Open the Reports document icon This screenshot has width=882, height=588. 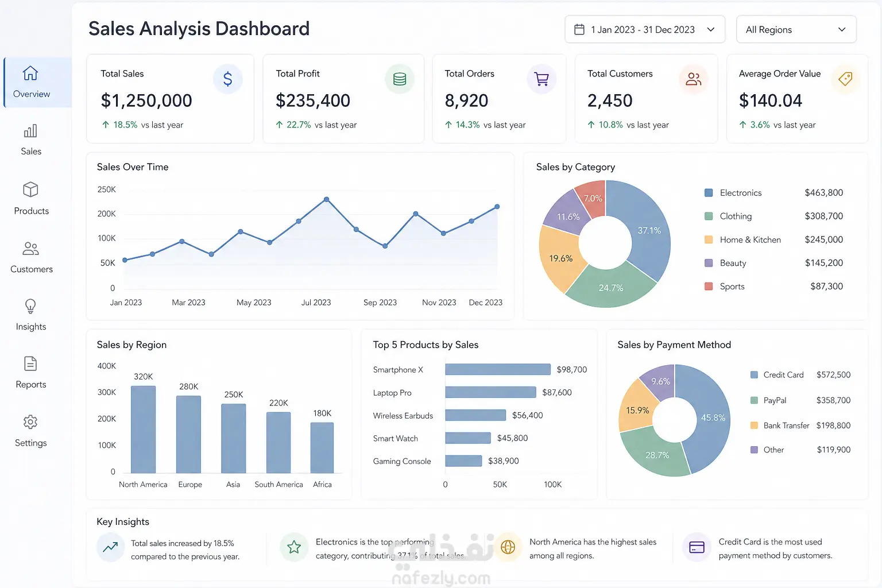point(30,363)
